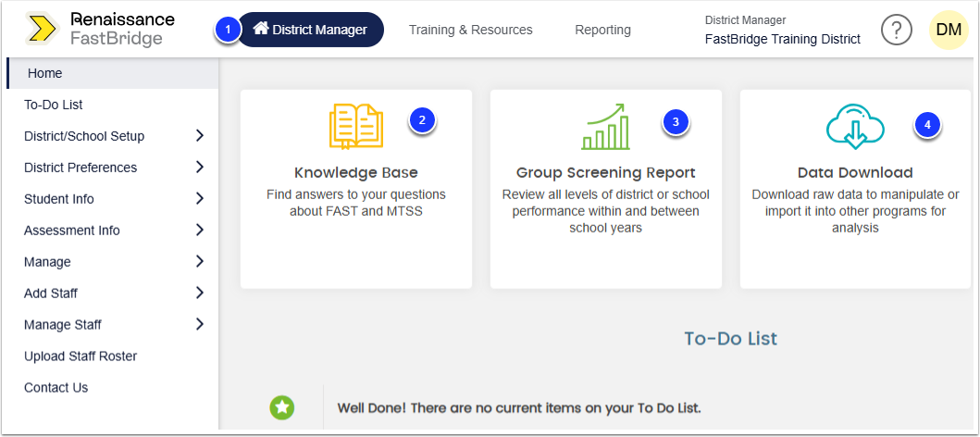Open Manage Staff menu item label
The height and width of the screenshot is (437, 980).
[x=63, y=324]
